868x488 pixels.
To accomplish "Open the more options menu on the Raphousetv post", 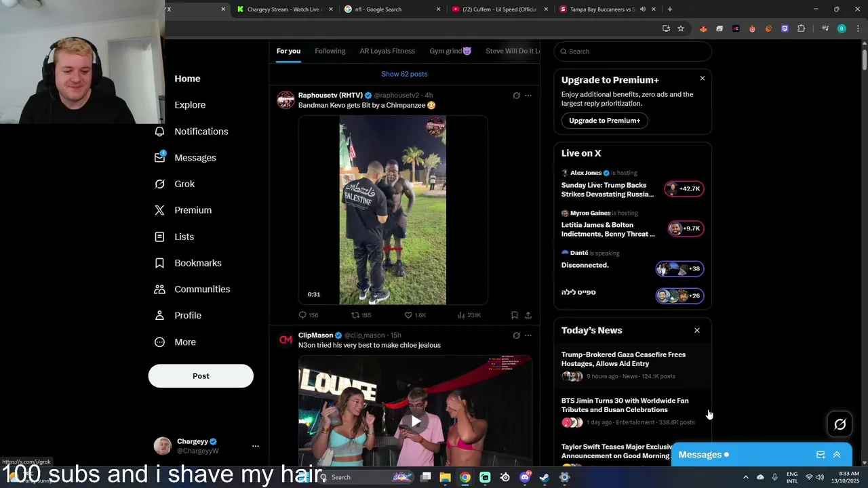I will [x=528, y=96].
